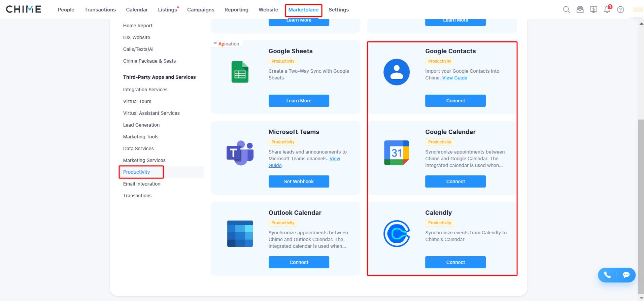
Task: Open the search magnifier in the header
Action: click(566, 10)
